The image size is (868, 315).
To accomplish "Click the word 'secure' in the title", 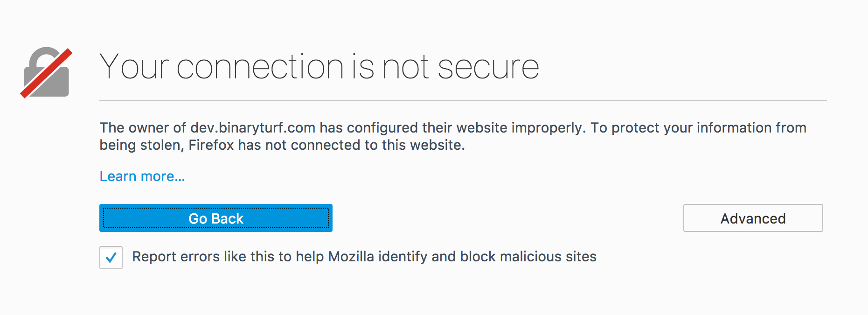I will pyautogui.click(x=488, y=68).
